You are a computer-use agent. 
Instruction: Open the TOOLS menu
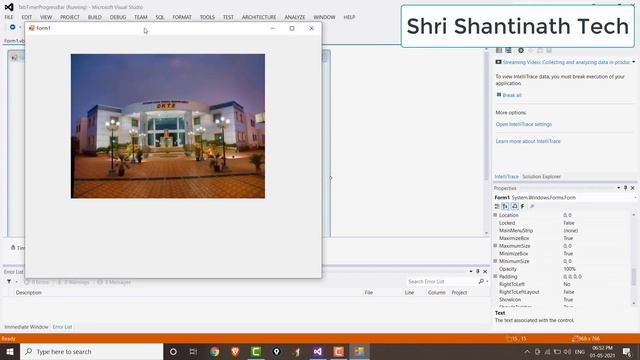pos(207,17)
